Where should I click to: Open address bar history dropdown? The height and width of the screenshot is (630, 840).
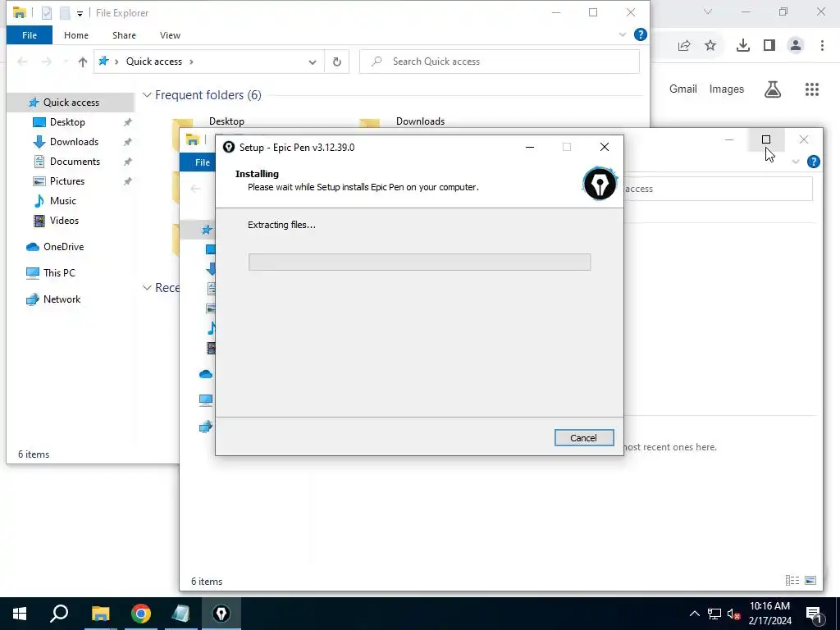point(312,62)
